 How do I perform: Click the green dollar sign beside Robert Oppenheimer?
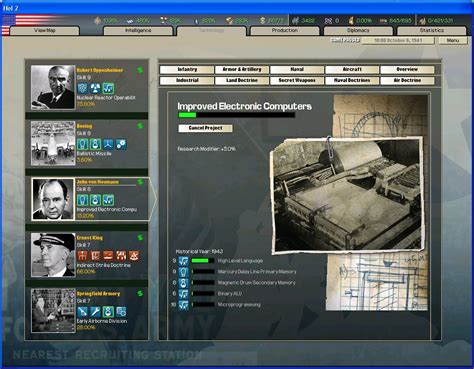tap(140, 70)
